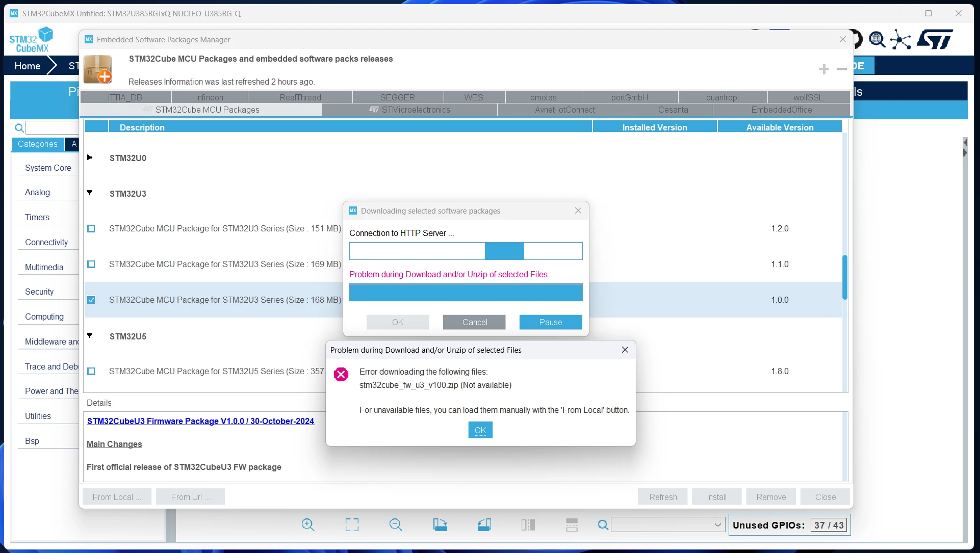This screenshot has width=980, height=553.
Task: Click the rotate counterclockwise icon in bottom toolbar
Action: (484, 524)
